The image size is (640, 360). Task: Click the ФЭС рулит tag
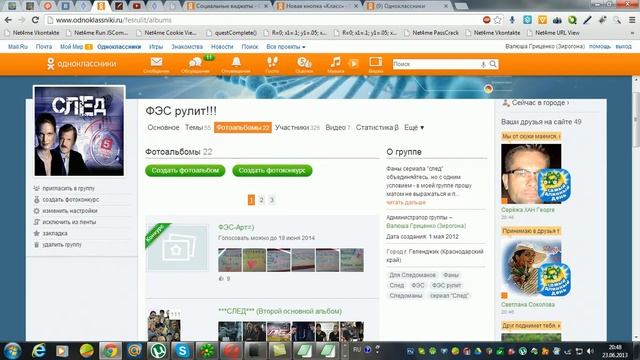pyautogui.click(x=447, y=285)
